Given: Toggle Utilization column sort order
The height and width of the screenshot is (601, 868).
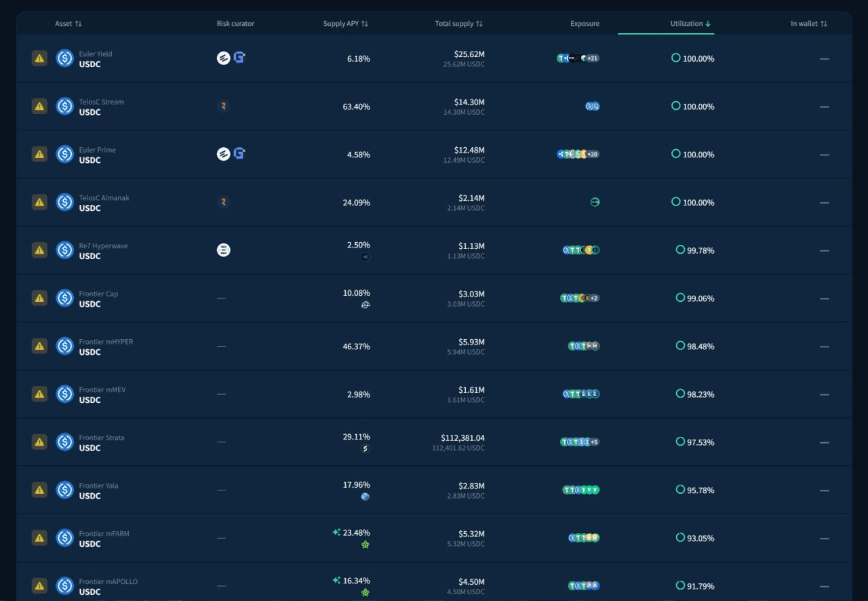Looking at the screenshot, I should 690,24.
